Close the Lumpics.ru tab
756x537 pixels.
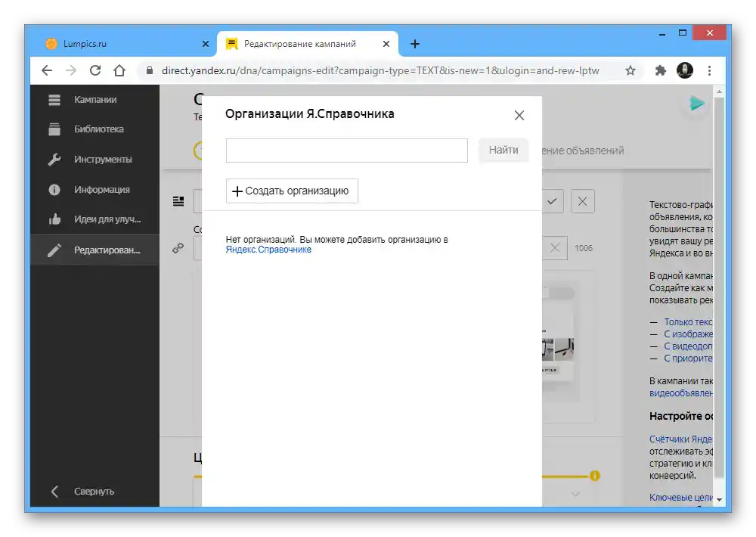206,44
